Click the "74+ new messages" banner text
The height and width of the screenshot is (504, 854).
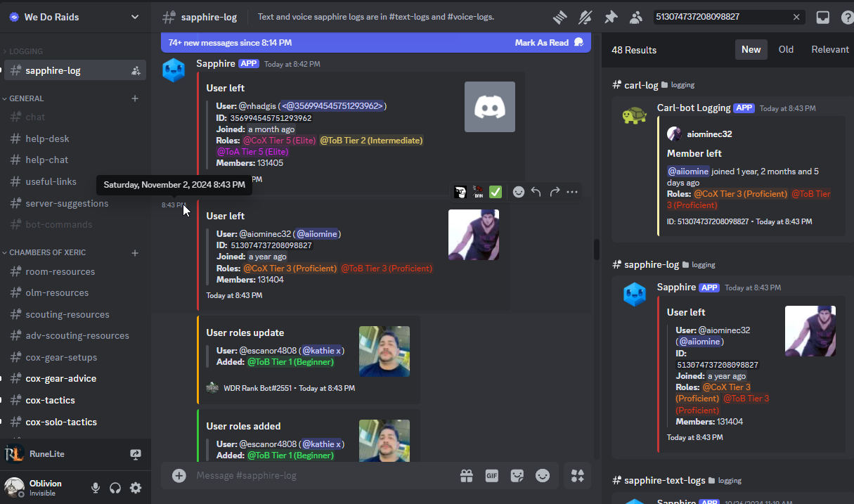click(230, 43)
